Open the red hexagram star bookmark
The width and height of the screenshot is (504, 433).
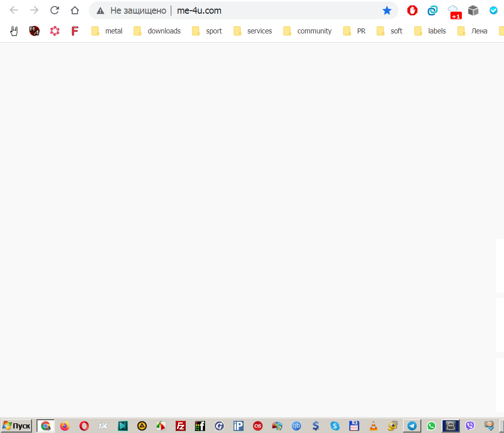[55, 31]
